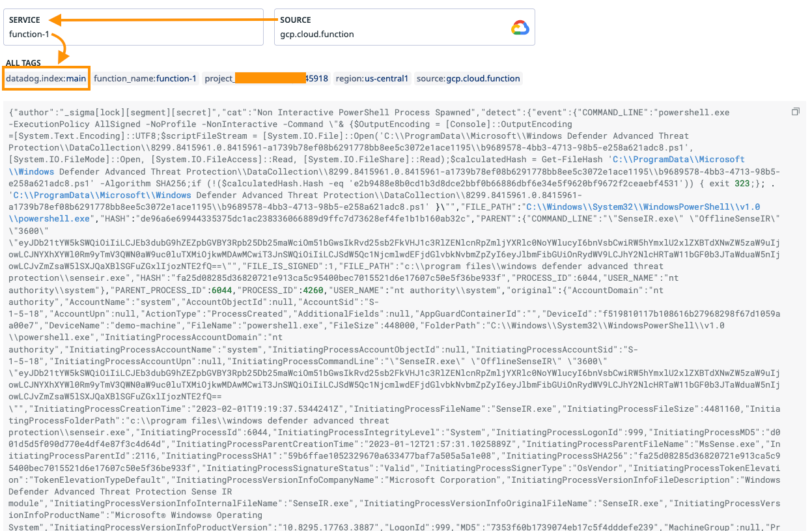This screenshot has width=812, height=531.
Task: Click the ALL TAGS heading
Action: tap(23, 63)
